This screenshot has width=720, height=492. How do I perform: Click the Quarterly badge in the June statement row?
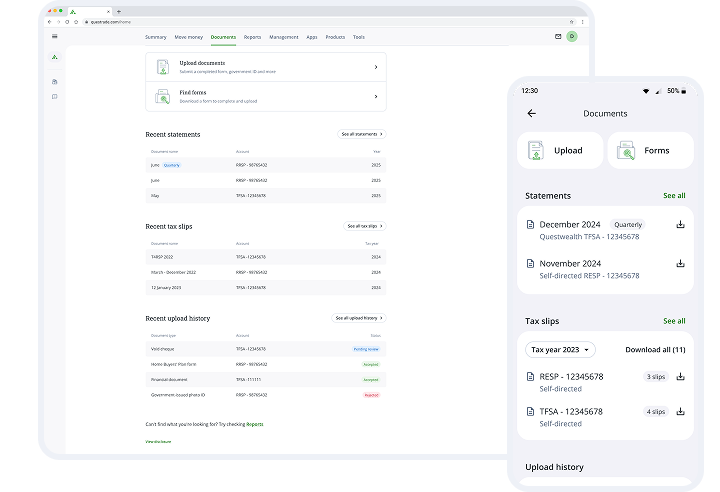click(172, 165)
